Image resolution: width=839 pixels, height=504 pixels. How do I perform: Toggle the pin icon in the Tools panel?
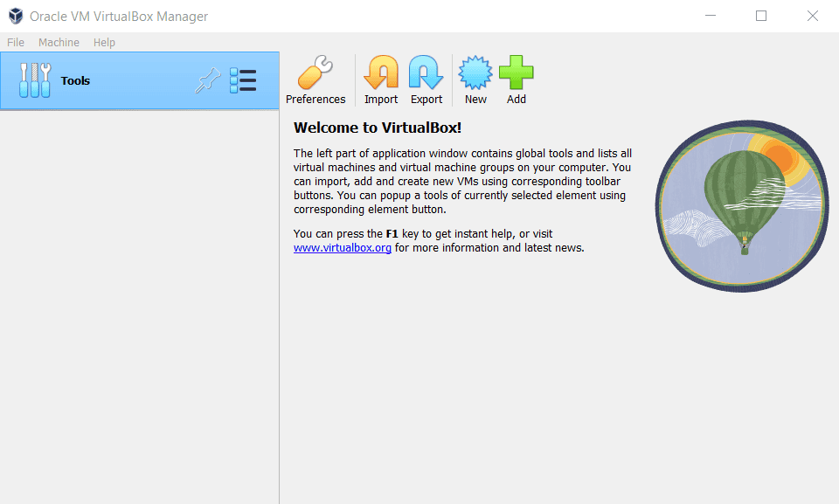click(207, 79)
